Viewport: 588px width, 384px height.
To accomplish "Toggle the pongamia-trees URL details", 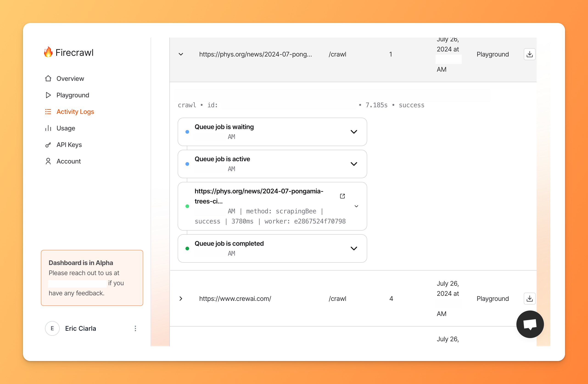I will click(355, 206).
